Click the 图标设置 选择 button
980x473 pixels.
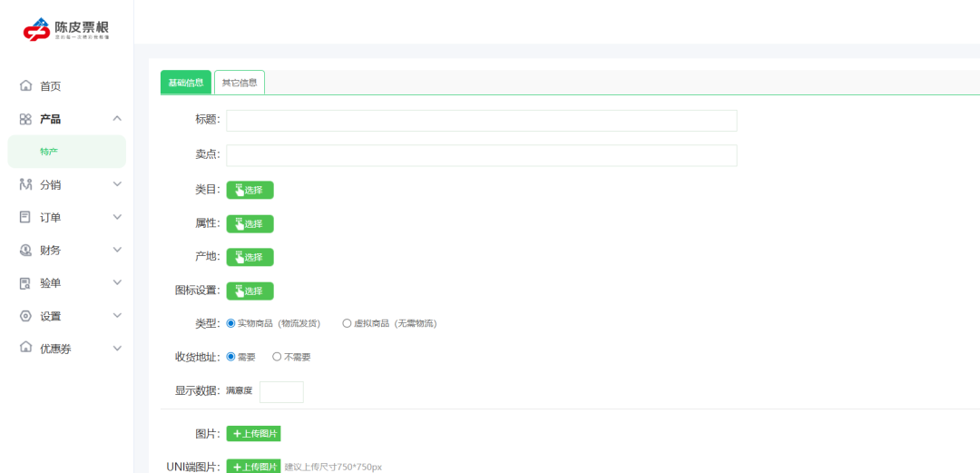pos(250,291)
